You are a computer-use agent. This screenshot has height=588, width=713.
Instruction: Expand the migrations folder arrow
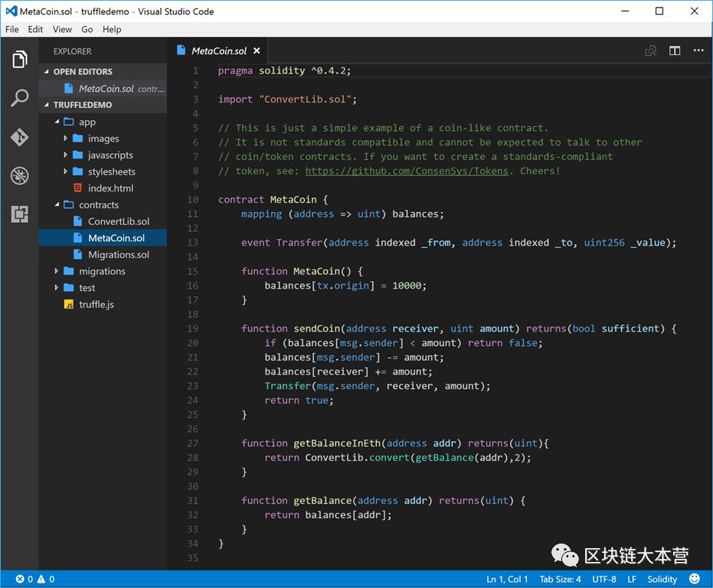point(57,271)
